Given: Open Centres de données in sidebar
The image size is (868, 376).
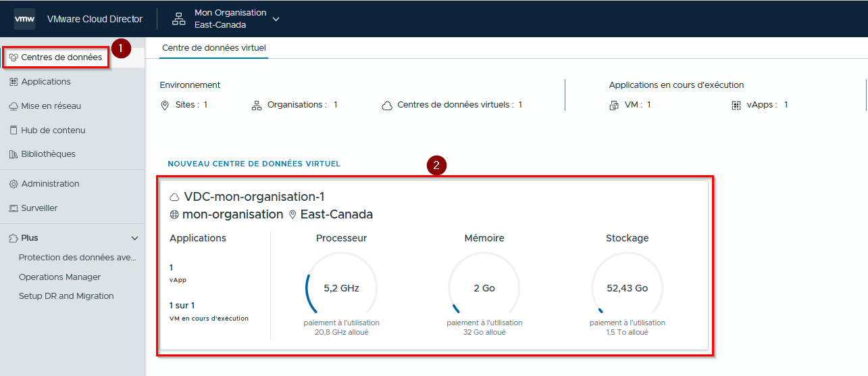Looking at the screenshot, I should tap(61, 57).
